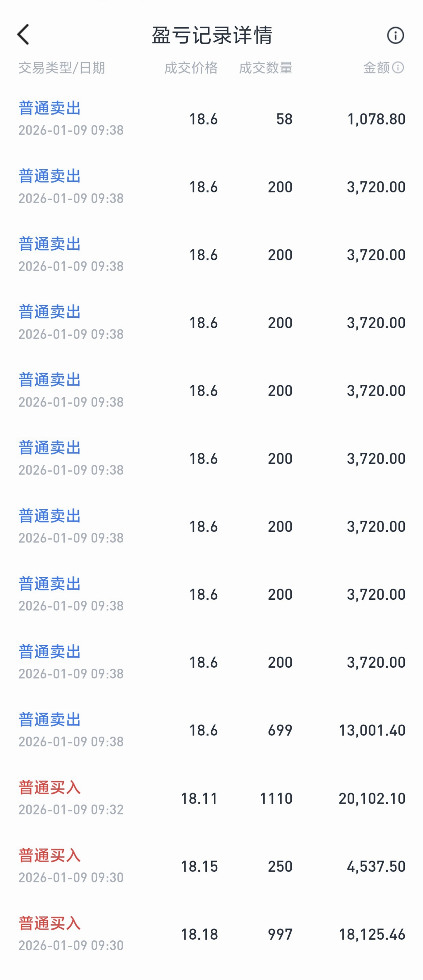Tap the 成交价格 column header
The height and width of the screenshot is (980, 423).
(191, 68)
